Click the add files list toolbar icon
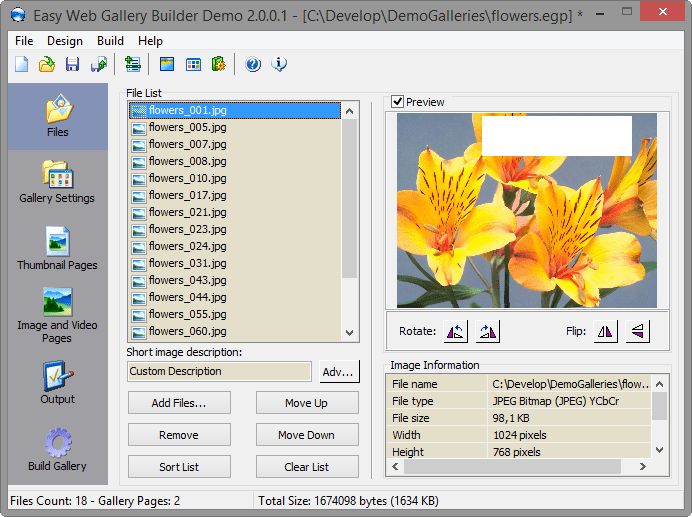Image resolution: width=692 pixels, height=517 pixels. pyautogui.click(x=132, y=64)
